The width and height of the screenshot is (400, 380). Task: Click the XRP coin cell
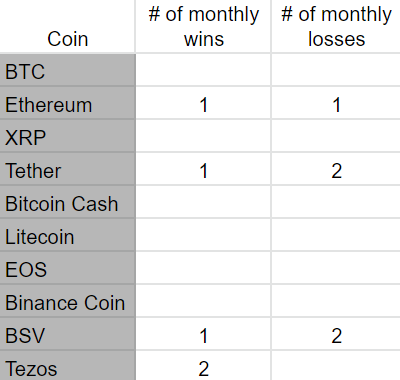(67, 136)
